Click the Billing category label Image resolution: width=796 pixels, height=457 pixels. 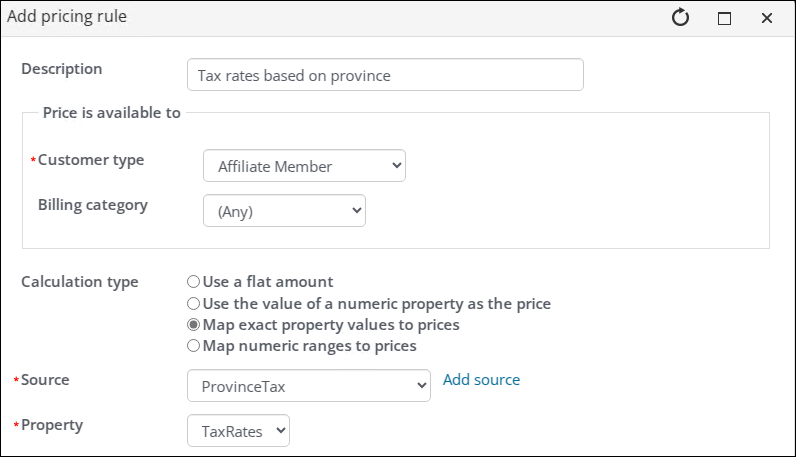point(93,205)
